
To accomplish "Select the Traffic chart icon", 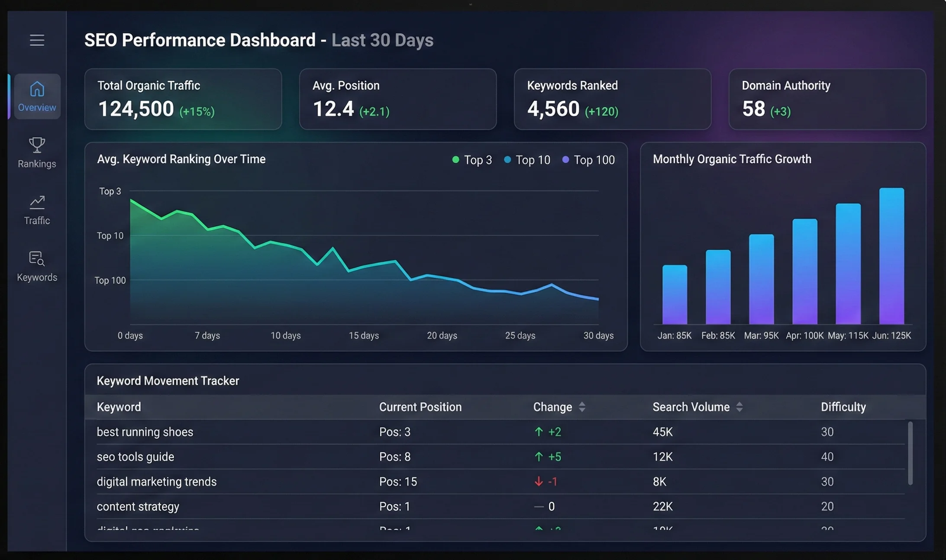I will [37, 201].
